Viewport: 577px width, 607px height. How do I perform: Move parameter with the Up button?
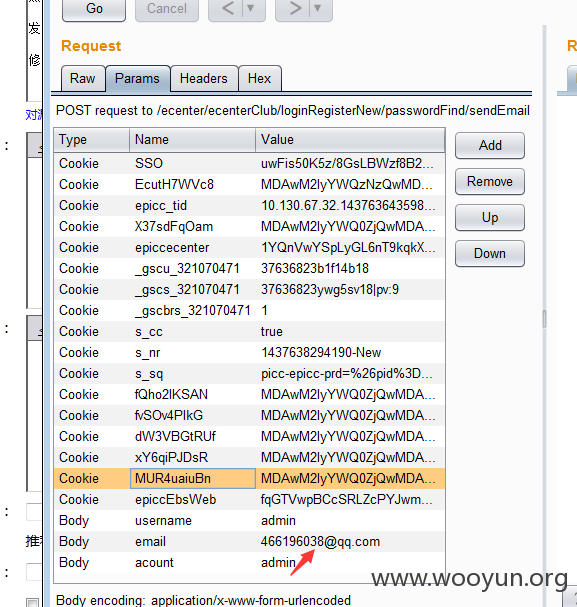[490, 218]
